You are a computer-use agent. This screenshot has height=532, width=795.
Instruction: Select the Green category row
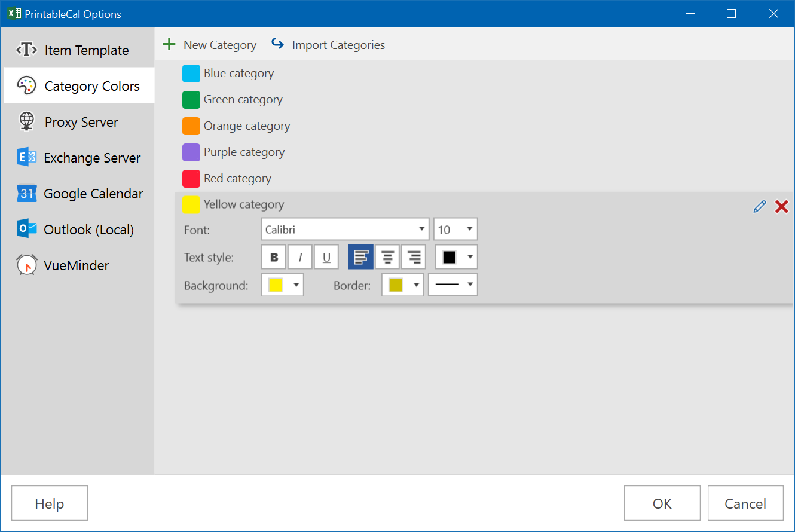[485, 100]
